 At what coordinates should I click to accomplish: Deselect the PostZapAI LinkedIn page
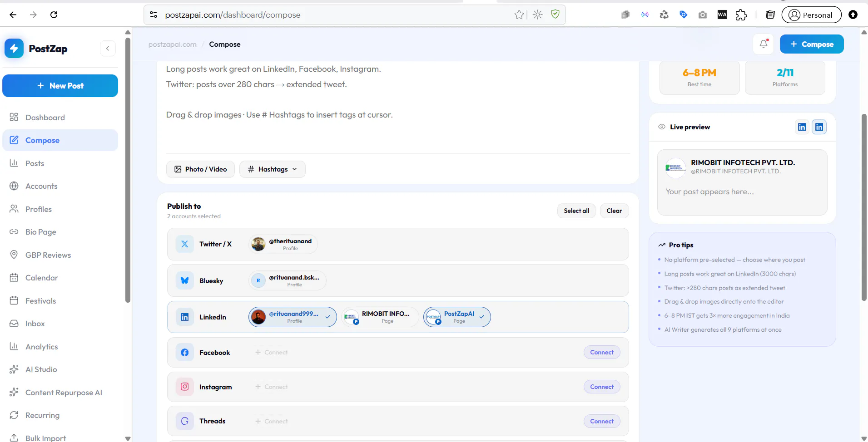pos(457,317)
